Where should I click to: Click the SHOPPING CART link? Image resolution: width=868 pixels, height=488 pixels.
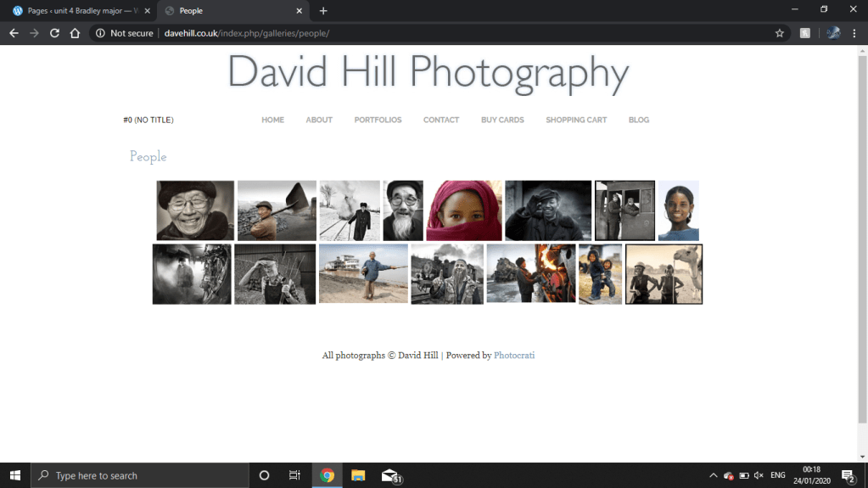[576, 120]
